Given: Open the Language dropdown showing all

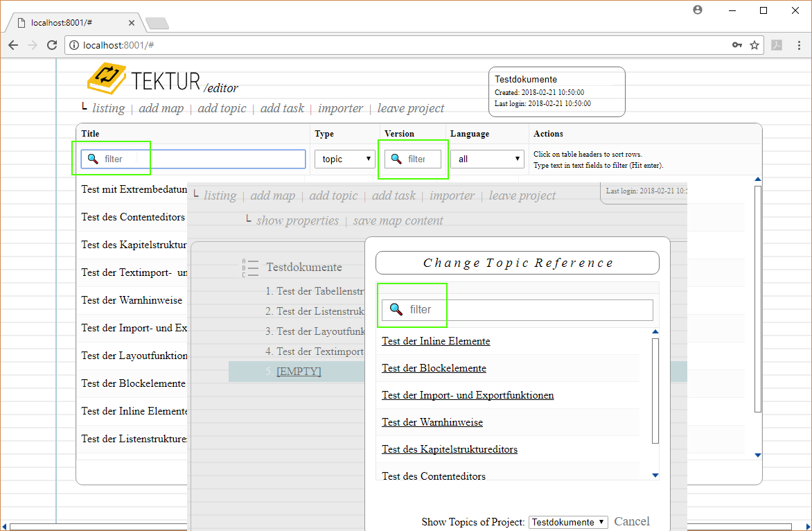Looking at the screenshot, I should 487,159.
